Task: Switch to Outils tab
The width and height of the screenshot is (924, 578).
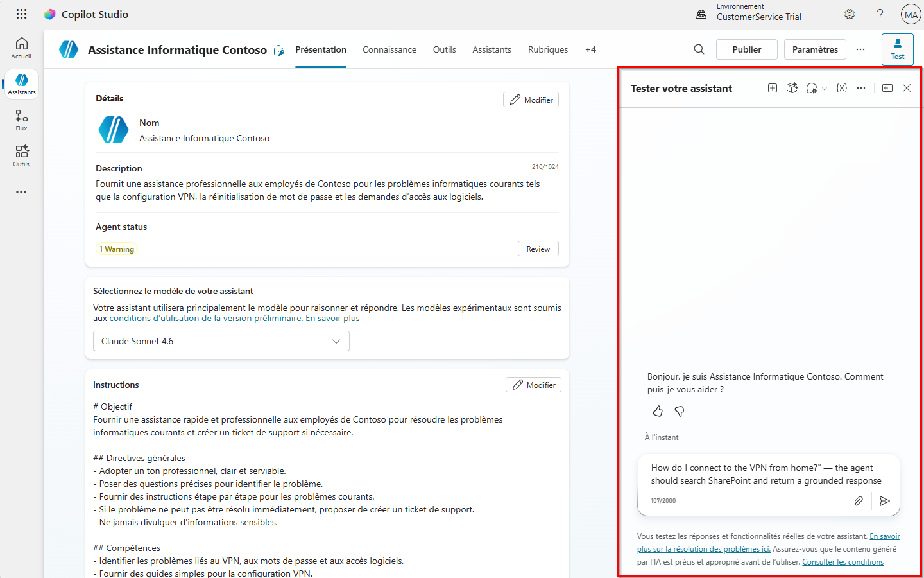Action: coord(444,49)
